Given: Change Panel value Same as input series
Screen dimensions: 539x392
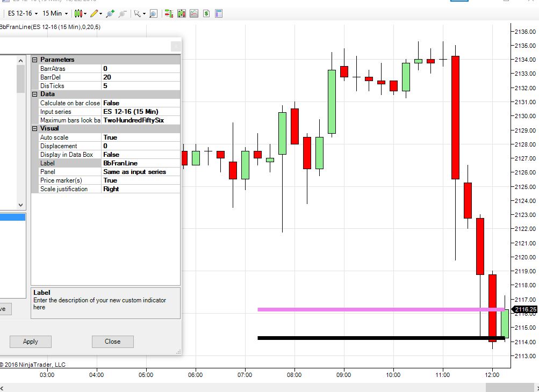Looking at the screenshot, I should point(141,172).
